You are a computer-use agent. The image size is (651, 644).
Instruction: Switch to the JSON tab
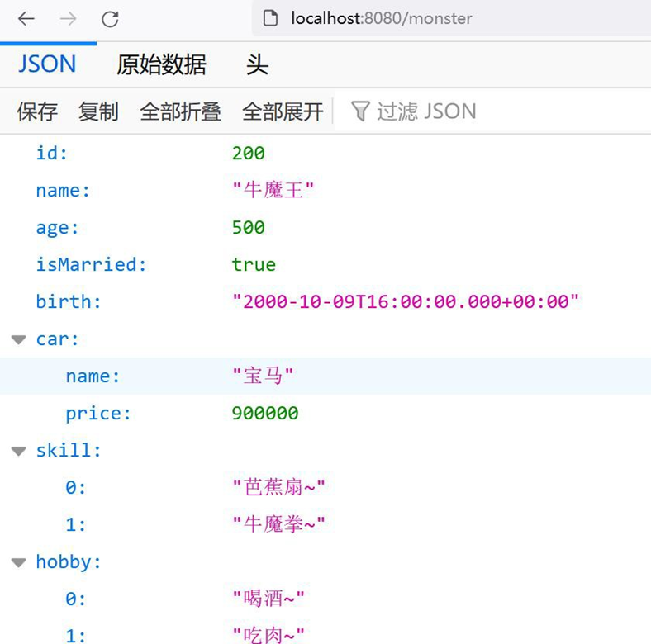click(47, 64)
